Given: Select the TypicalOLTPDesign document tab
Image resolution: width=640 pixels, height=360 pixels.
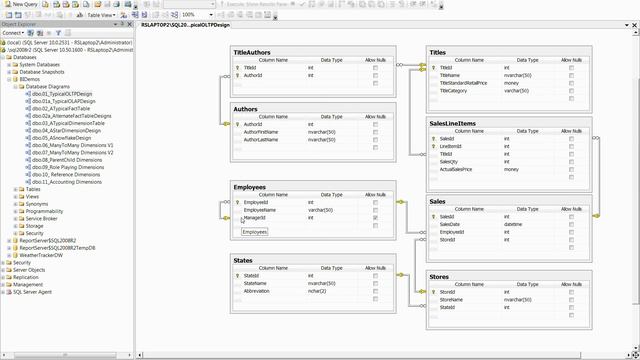Looking at the screenshot, I should [x=185, y=25].
